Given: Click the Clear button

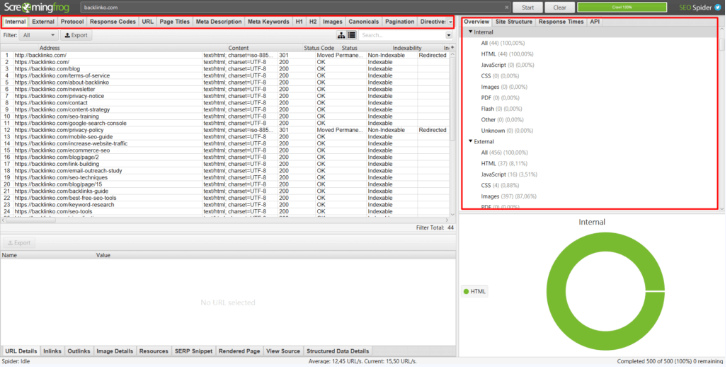Looking at the screenshot, I should (x=559, y=7).
